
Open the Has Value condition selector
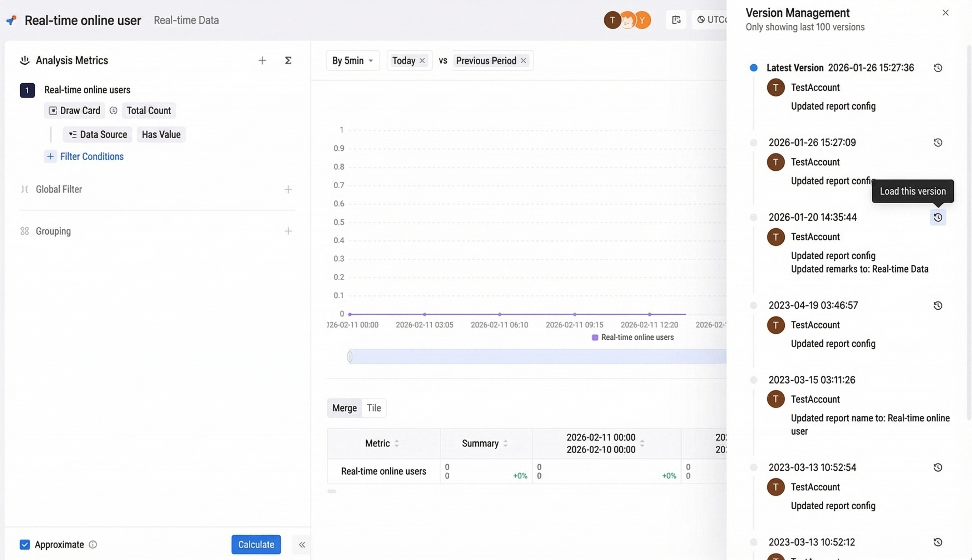point(161,134)
